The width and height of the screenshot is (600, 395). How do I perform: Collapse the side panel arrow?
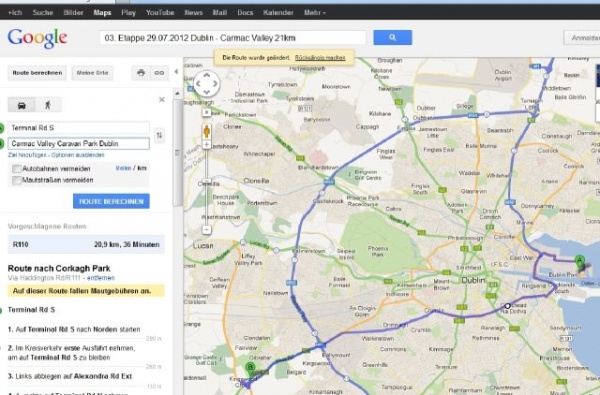click(176, 72)
